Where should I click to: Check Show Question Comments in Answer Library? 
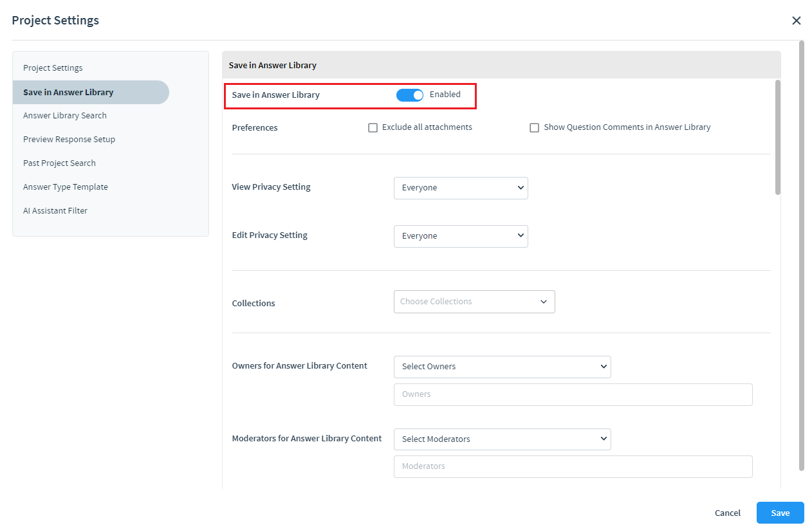[534, 128]
